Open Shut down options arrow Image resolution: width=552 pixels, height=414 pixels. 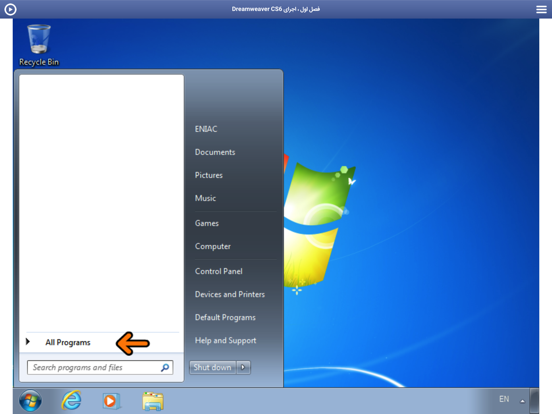[243, 367]
